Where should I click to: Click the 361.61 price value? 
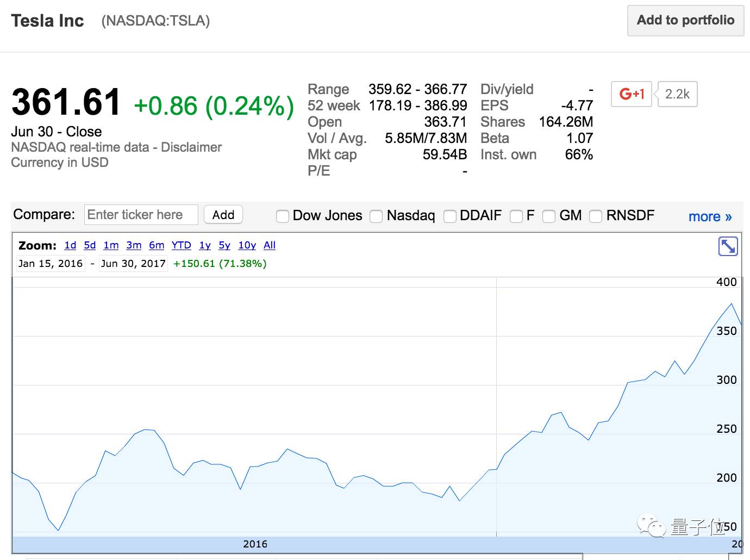pyautogui.click(x=66, y=102)
